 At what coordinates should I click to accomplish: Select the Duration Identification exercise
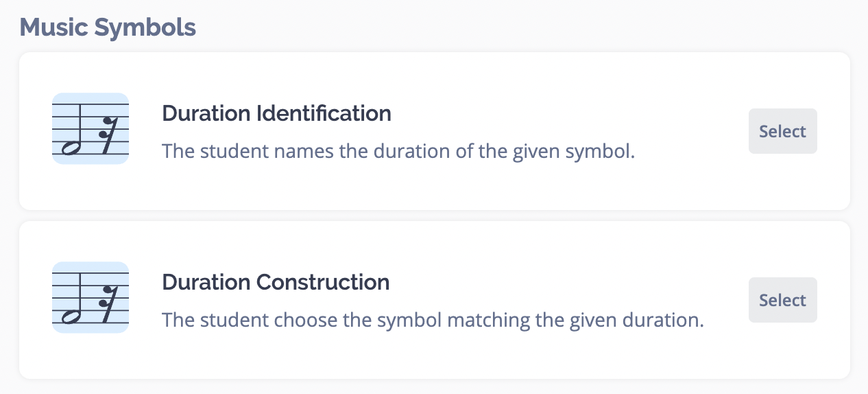pos(782,131)
